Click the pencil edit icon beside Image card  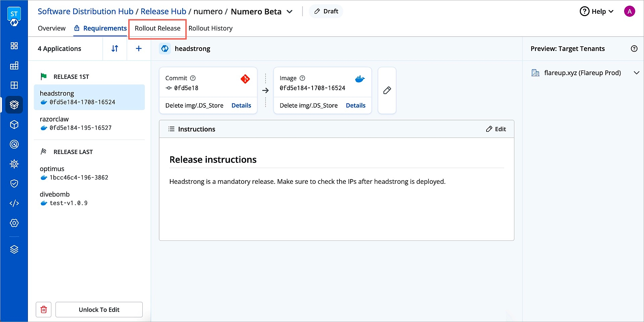[x=387, y=91]
